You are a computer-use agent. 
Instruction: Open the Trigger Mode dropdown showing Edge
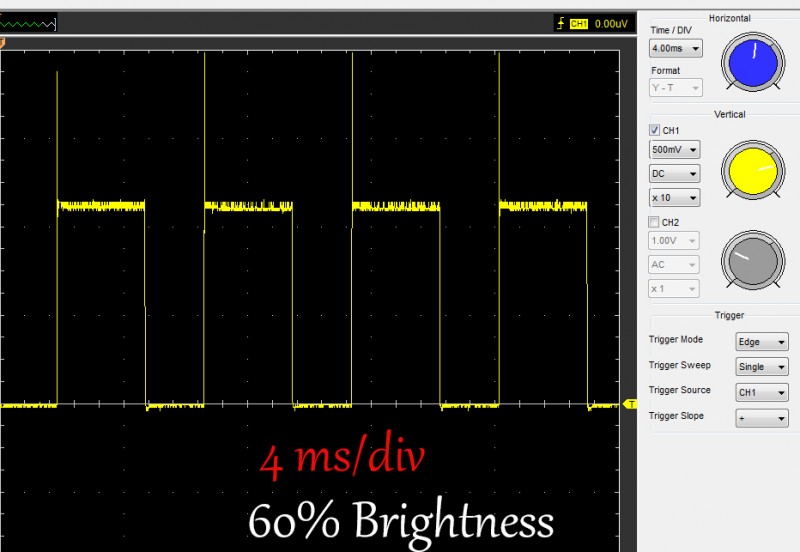coord(762,342)
